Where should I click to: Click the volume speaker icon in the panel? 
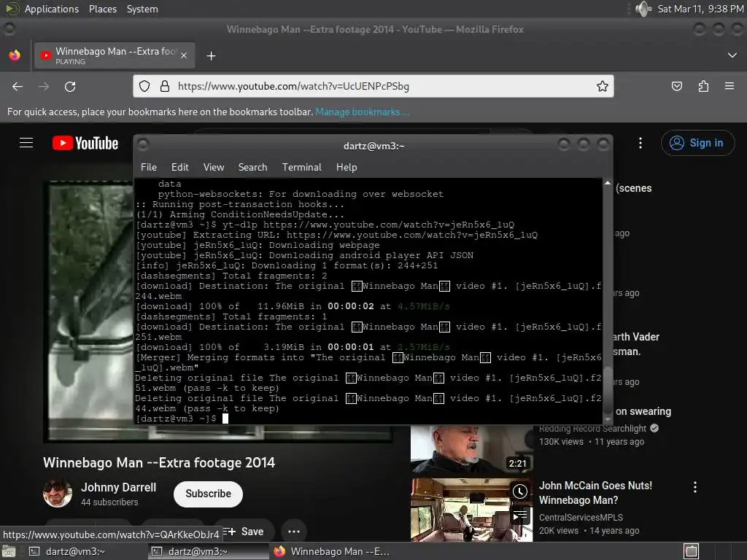click(x=643, y=9)
